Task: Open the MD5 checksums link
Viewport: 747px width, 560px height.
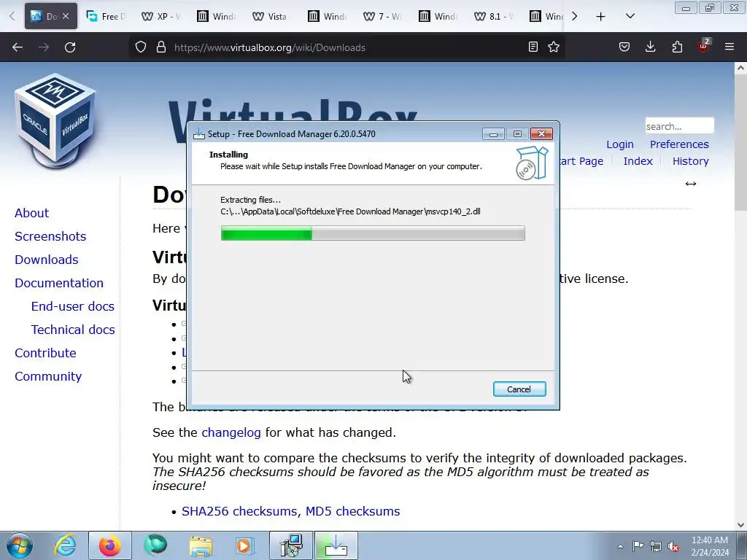Action: (352, 511)
